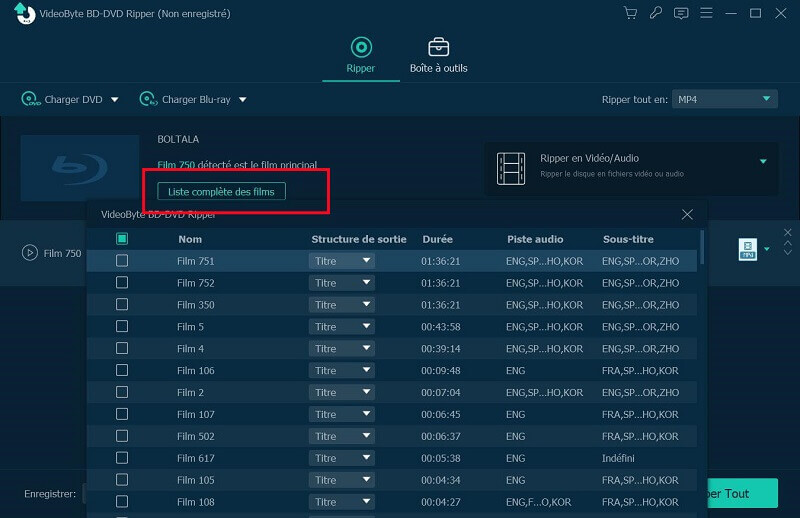
Task: Expand the Charger DVD dropdown arrow
Action: pyautogui.click(x=115, y=100)
